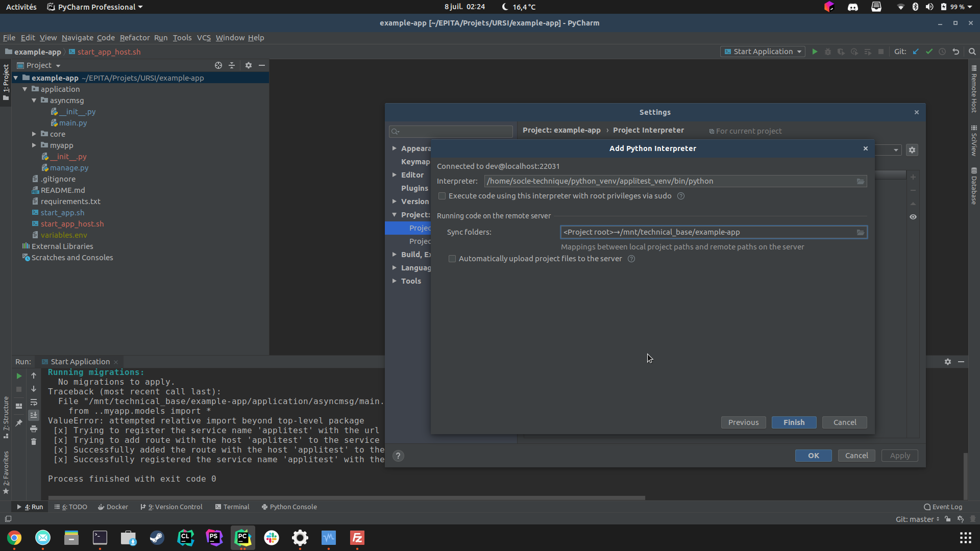Click help icon next to sudo option
The width and height of the screenshot is (980, 551).
point(681,196)
